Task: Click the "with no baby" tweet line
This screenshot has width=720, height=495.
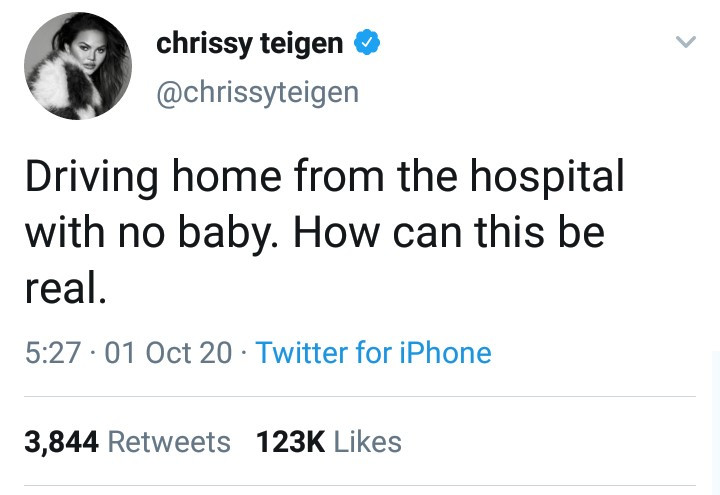Action: point(315,233)
